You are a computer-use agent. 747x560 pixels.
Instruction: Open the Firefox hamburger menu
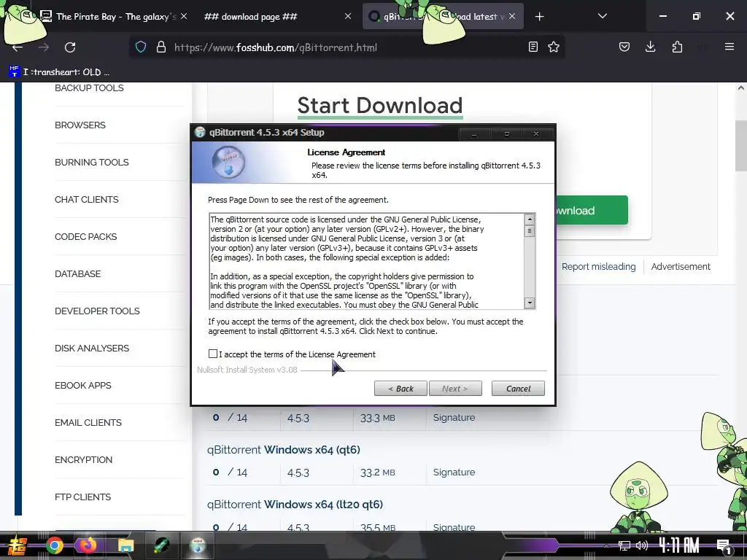click(729, 47)
